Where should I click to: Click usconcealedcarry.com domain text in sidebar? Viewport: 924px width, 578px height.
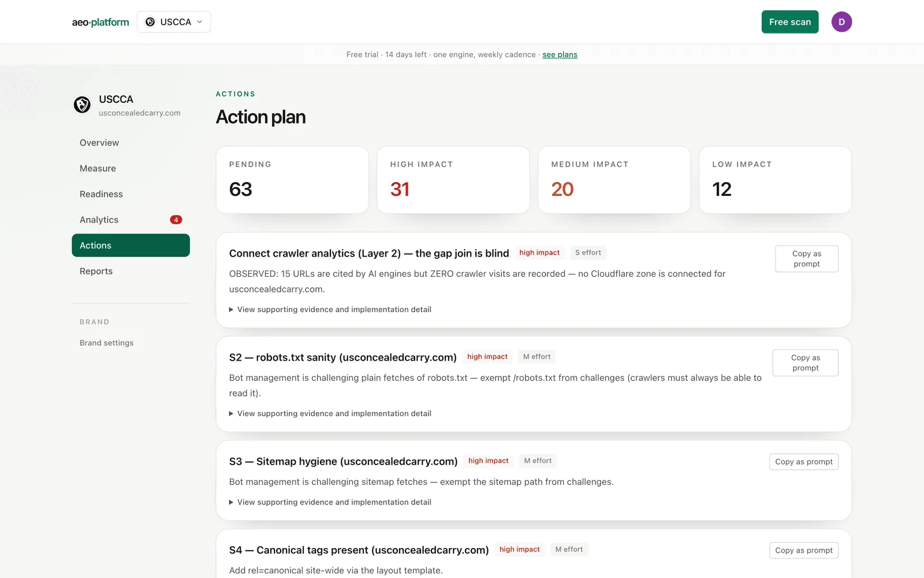(140, 113)
